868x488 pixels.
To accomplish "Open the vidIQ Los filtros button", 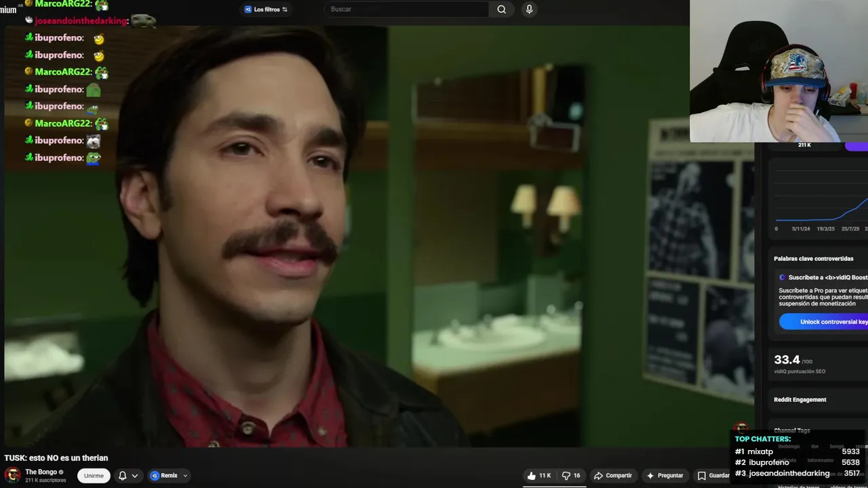I will [x=266, y=9].
